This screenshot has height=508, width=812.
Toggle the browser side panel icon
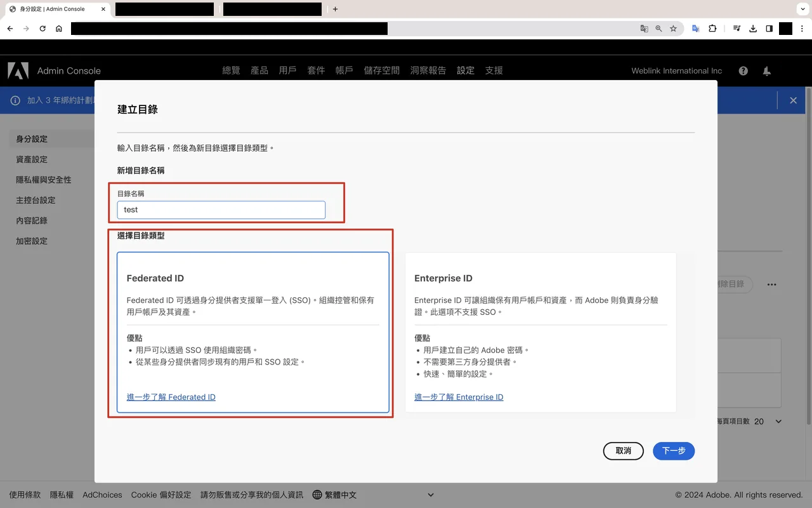(x=769, y=29)
